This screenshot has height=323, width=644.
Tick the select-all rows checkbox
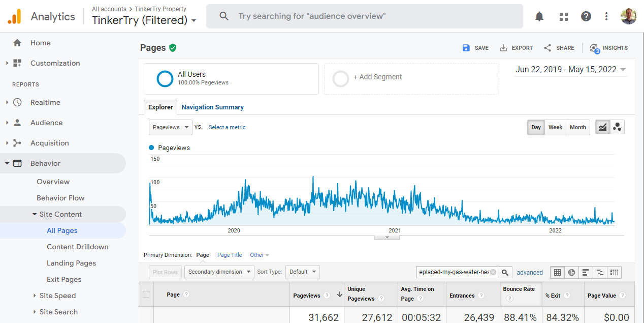146,294
